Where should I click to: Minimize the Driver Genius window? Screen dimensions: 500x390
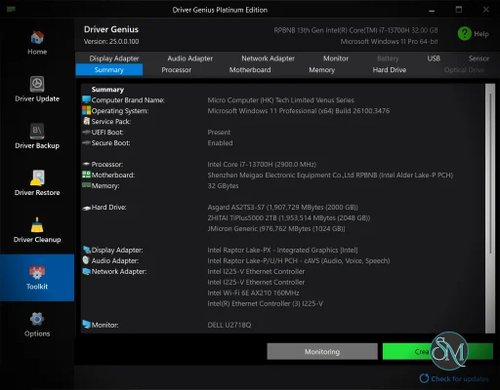point(432,10)
